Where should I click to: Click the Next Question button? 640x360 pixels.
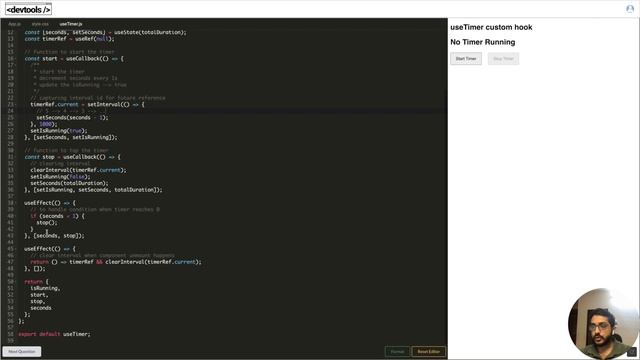click(x=22, y=351)
